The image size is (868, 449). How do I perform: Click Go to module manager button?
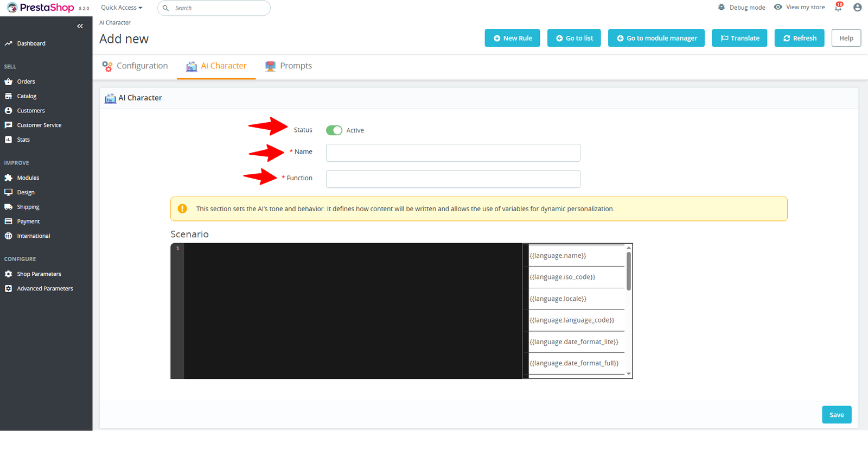click(656, 38)
